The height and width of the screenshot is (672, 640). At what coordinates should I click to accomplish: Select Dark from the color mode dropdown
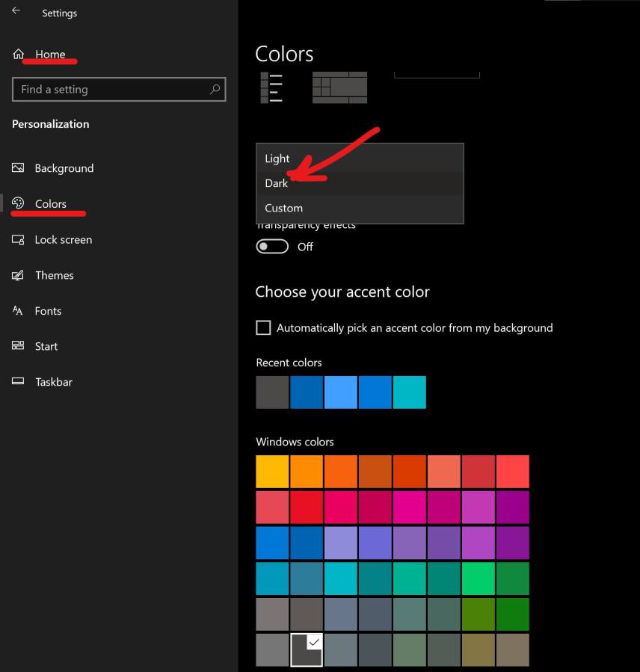(x=277, y=183)
